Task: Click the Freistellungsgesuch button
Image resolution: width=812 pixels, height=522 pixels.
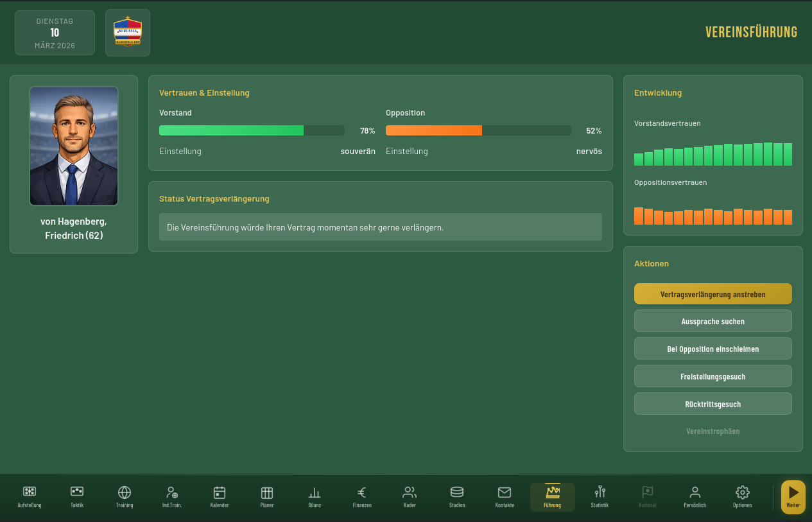Action: (x=713, y=376)
